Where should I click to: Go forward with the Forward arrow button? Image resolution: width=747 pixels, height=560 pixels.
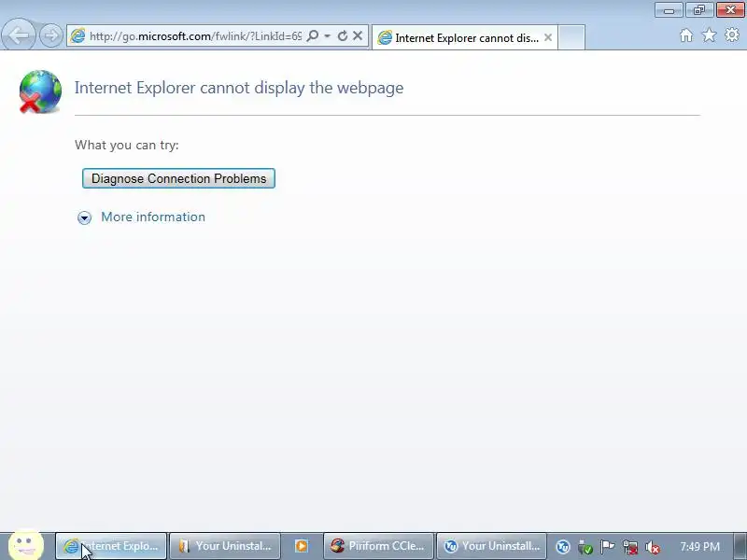[51, 35]
